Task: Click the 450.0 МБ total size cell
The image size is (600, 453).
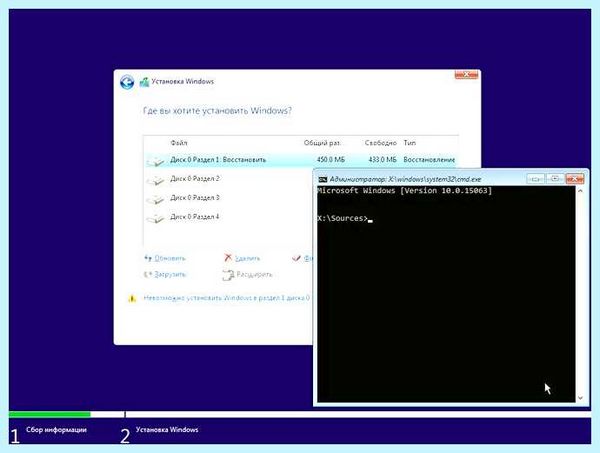Action: [331, 160]
